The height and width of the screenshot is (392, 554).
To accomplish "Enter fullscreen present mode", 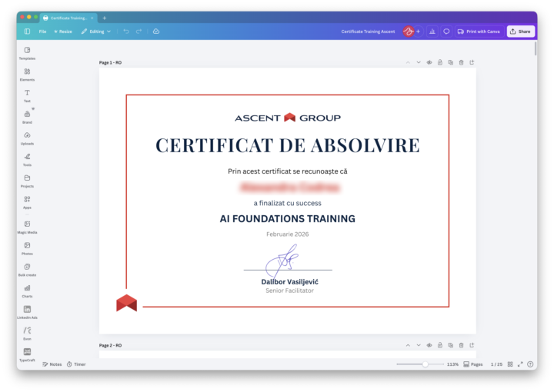I will [x=520, y=364].
